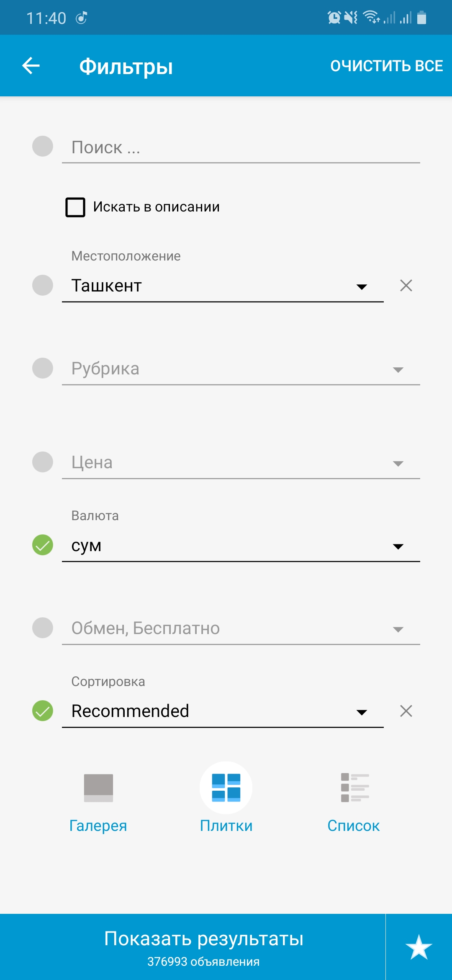Select the Плитки tiles view icon

tap(226, 788)
